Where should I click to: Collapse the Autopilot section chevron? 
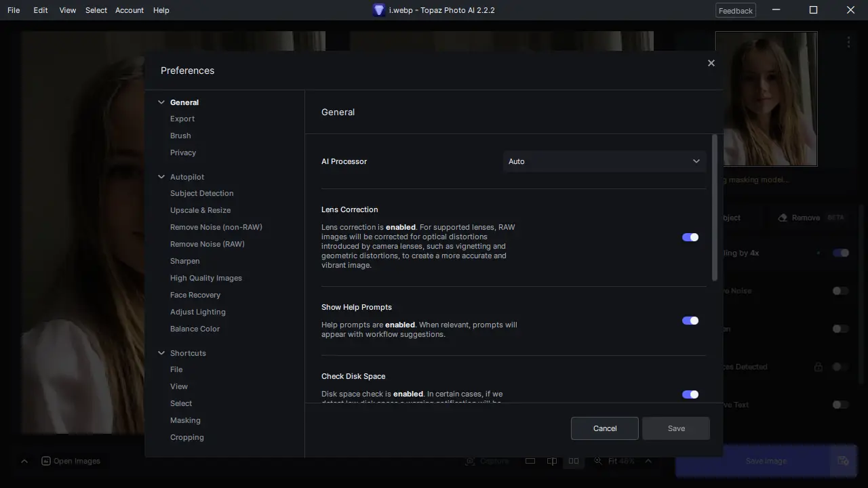click(x=161, y=177)
